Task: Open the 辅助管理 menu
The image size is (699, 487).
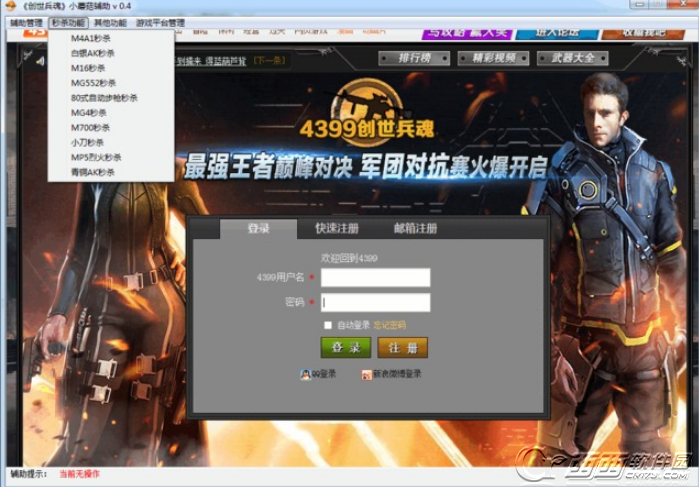Action: (26, 23)
